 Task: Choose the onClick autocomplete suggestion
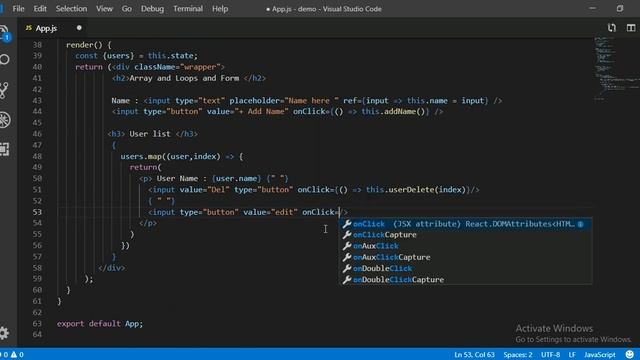[x=465, y=224]
